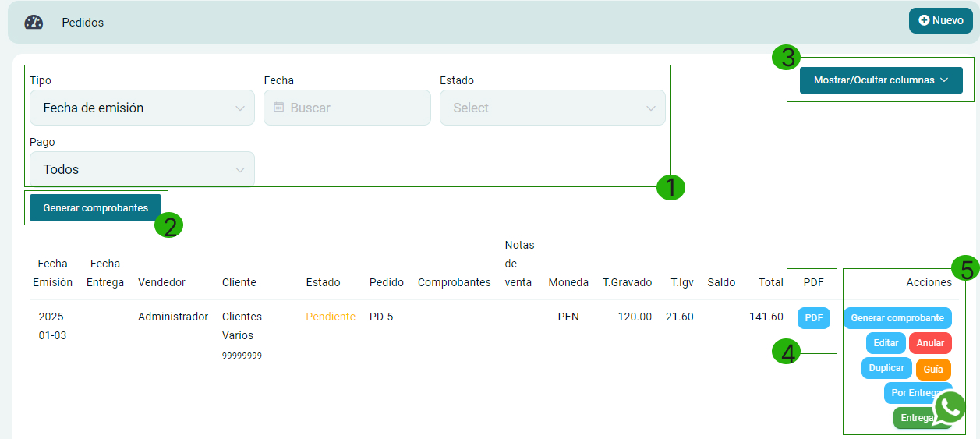
Task: Click Nuevo to create a new order
Action: click(940, 20)
